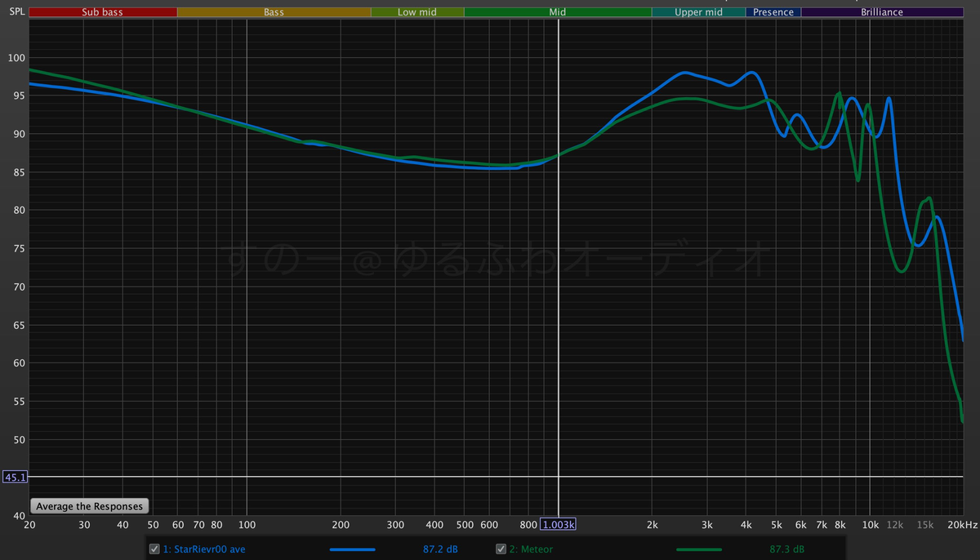
Task: Click the 87.2 dB reading
Action: coord(439,549)
